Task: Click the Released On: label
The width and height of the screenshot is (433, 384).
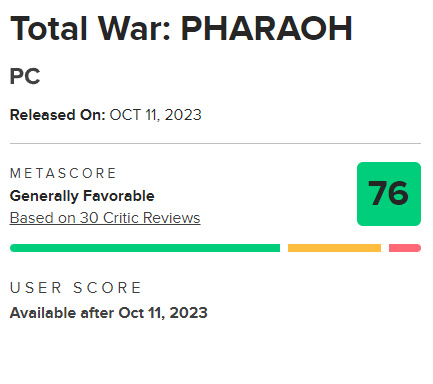Action: 58,115
